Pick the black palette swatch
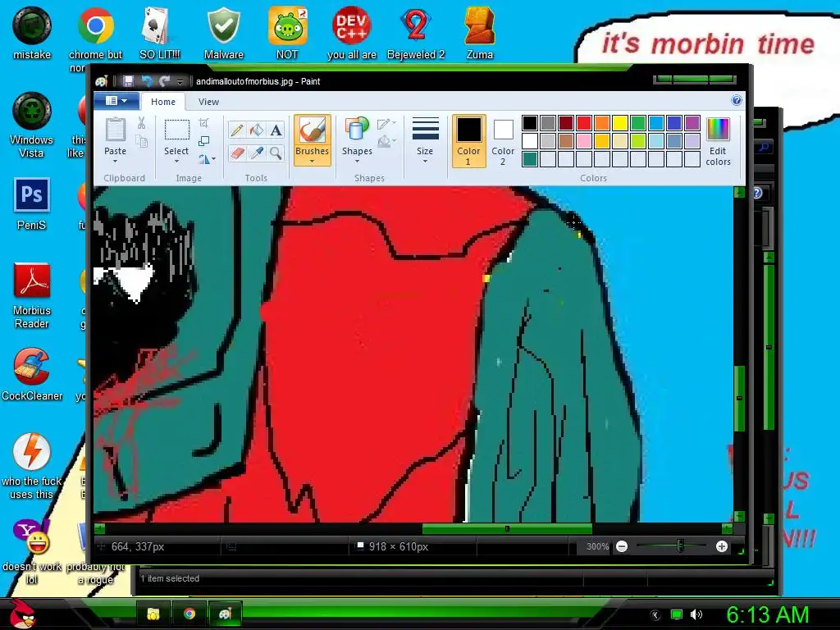This screenshot has height=630, width=840. coord(529,123)
